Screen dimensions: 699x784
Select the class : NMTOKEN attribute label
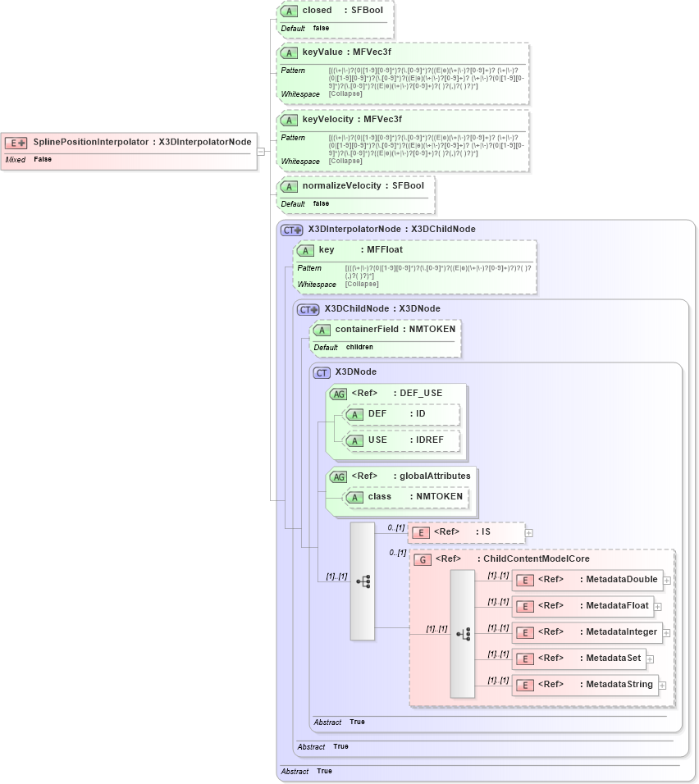pyautogui.click(x=415, y=496)
